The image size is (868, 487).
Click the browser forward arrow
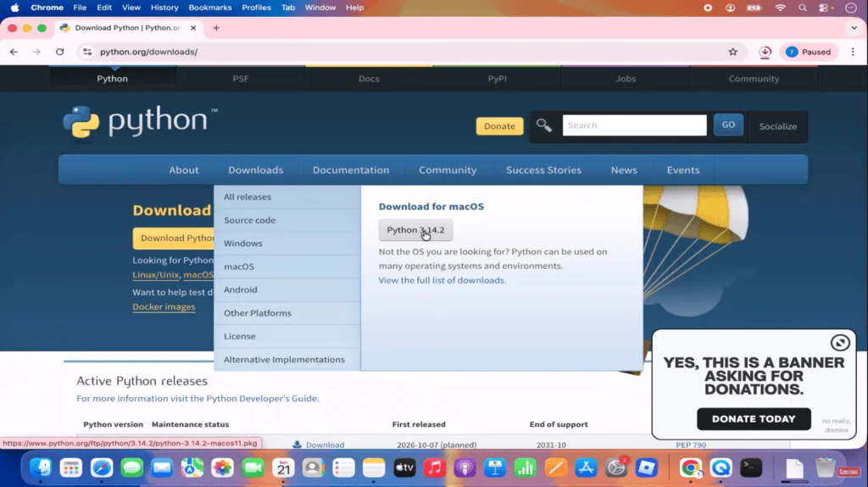pos(36,52)
